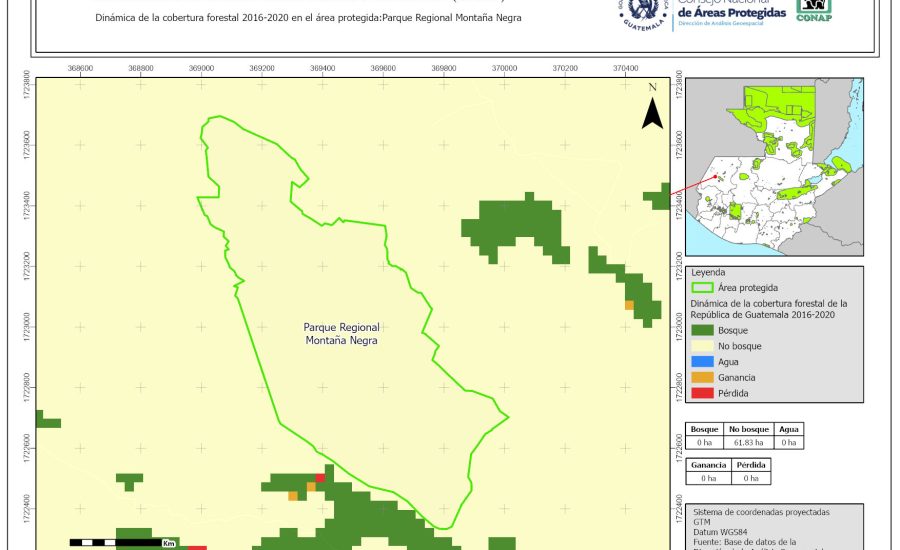The image size is (900, 550).
Task: Click the Leyenda heading
Action: click(x=708, y=272)
